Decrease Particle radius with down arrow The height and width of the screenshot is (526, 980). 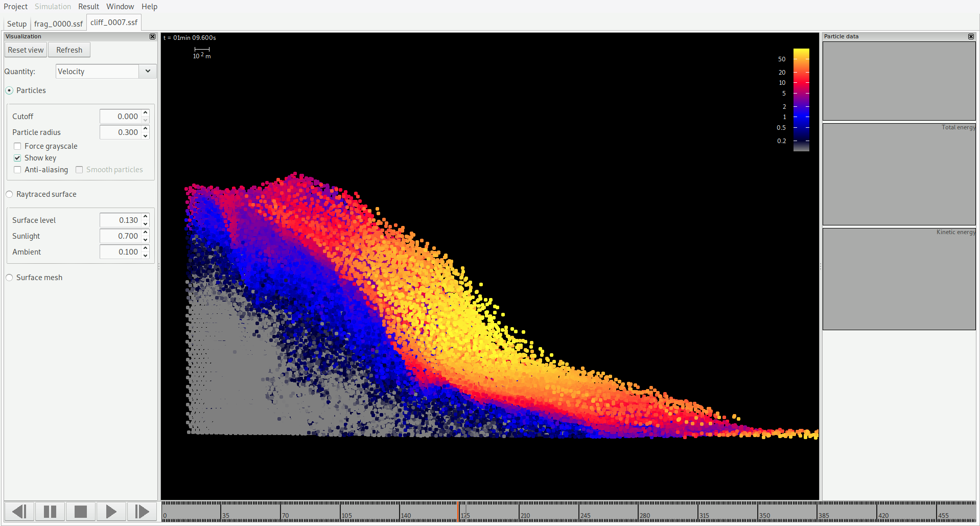(146, 135)
